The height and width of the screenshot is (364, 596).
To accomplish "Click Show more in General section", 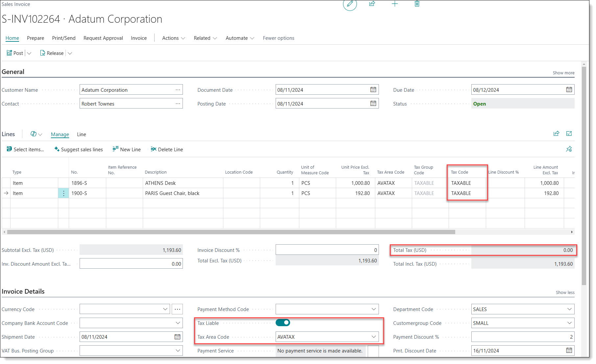I will [563, 73].
